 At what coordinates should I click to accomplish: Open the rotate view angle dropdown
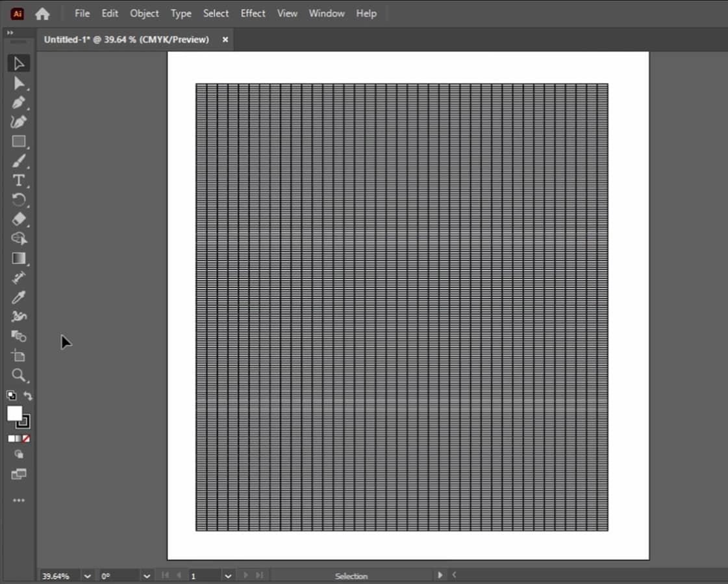pos(147,576)
